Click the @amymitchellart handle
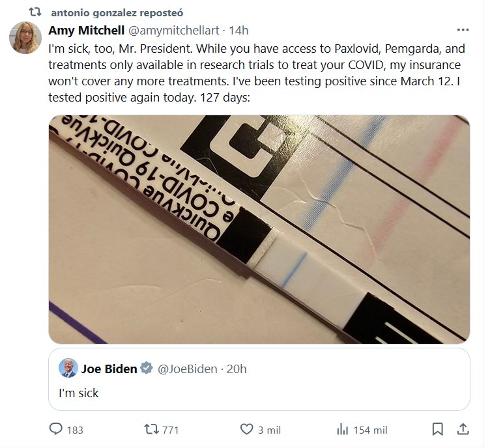The width and height of the screenshot is (490, 448). coord(170,31)
